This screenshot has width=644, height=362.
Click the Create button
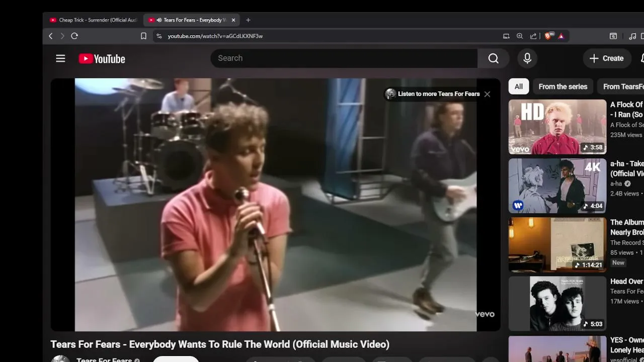607,58
